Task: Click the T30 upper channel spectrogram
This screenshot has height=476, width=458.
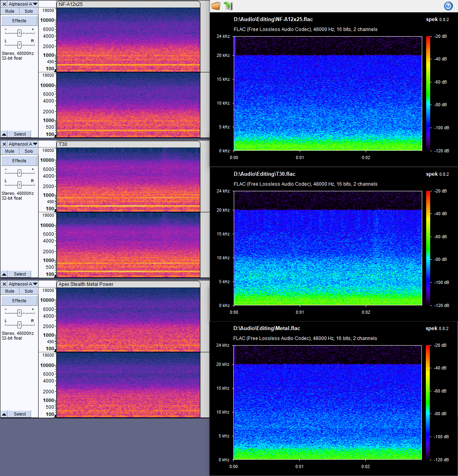Action: point(128,180)
